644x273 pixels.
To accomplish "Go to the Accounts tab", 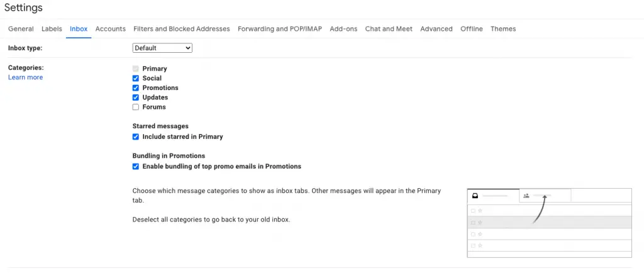I will [x=111, y=29].
